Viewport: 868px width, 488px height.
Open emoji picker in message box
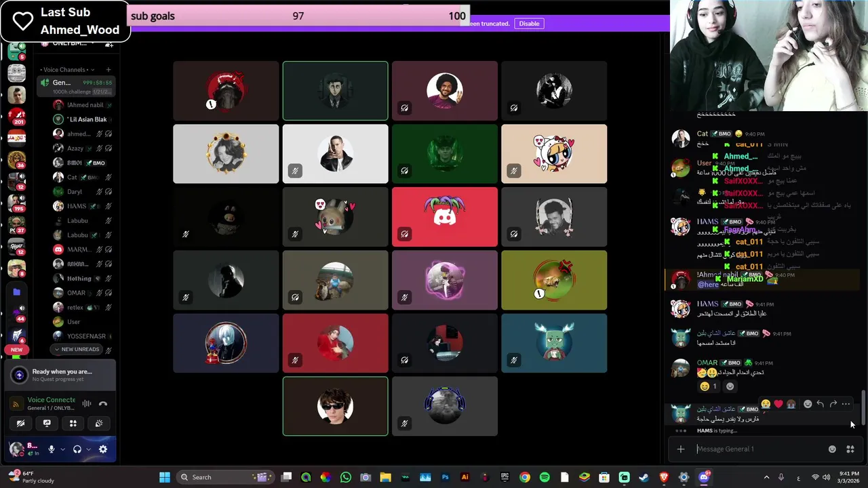click(832, 449)
